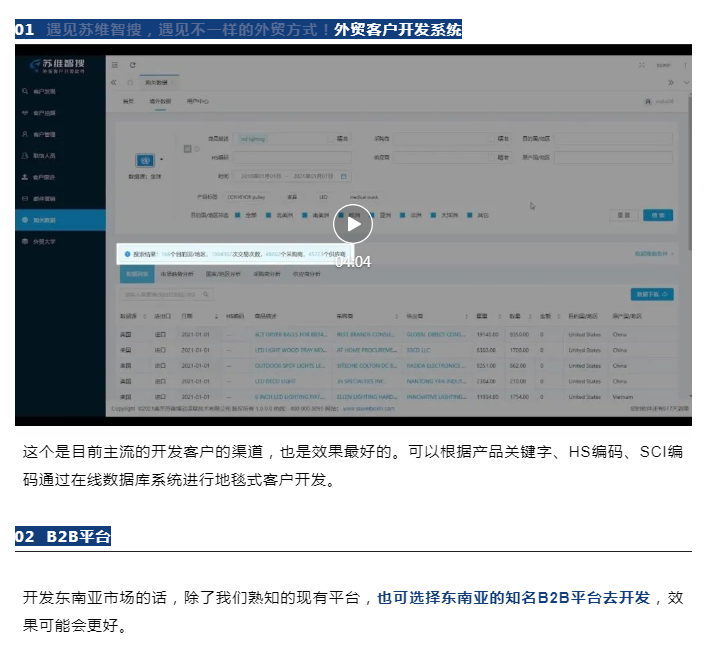This screenshot has width=709, height=655.
Task: Toggle the 大洋洲 region checkbox
Action: tap(433, 215)
